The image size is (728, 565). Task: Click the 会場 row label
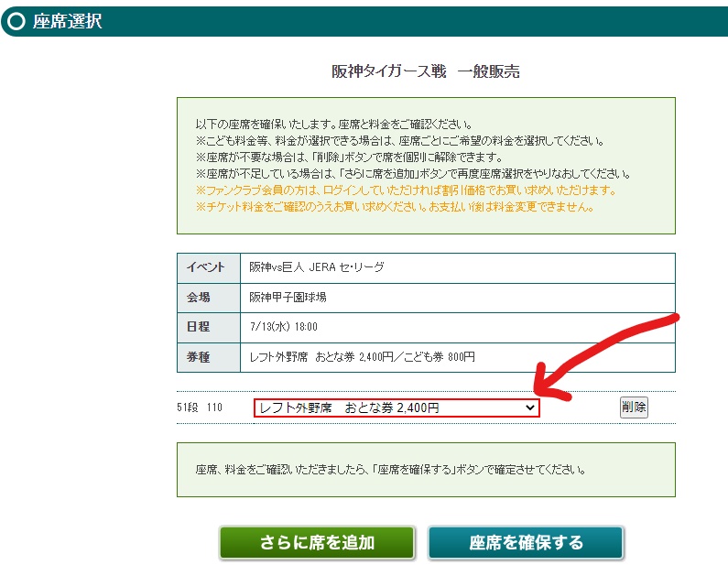(209, 297)
